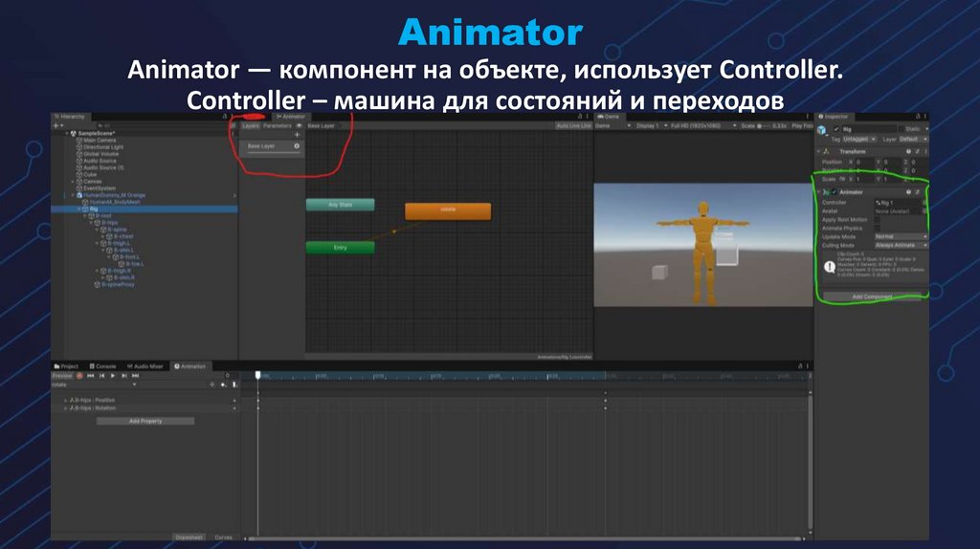
Task: Open Transform component preset icon
Action: coord(917,152)
